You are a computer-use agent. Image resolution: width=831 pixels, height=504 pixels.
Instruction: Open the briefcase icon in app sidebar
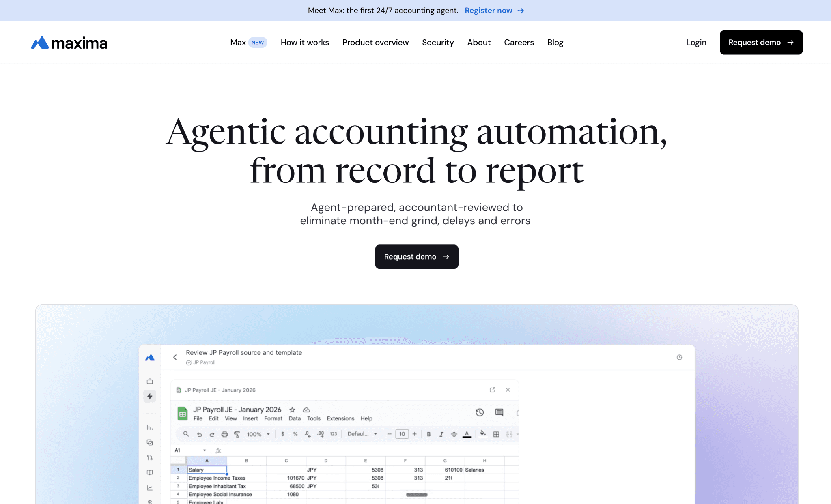pyautogui.click(x=150, y=381)
